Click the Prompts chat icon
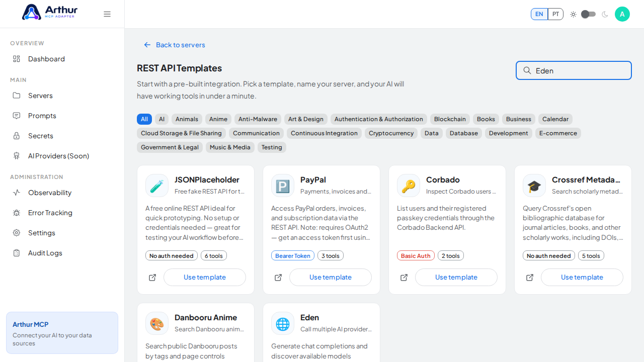Screen dimensions: 644x362 pyautogui.click(x=17, y=116)
